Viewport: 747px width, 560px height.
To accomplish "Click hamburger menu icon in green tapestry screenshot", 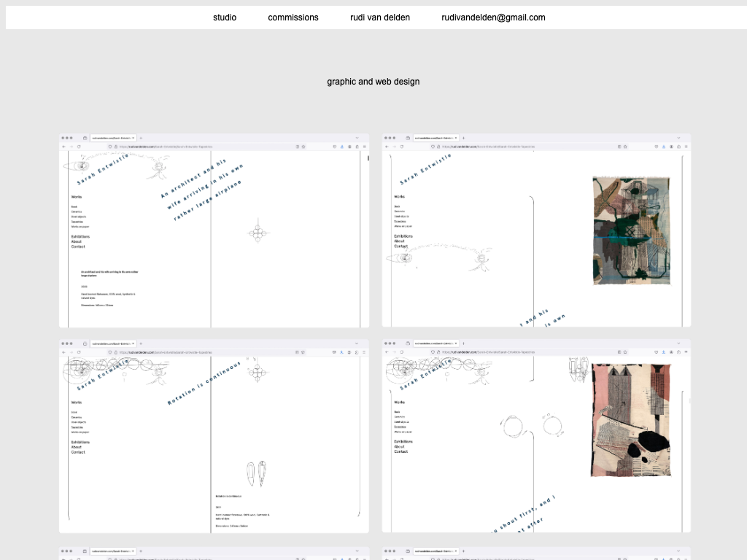I will 686,147.
